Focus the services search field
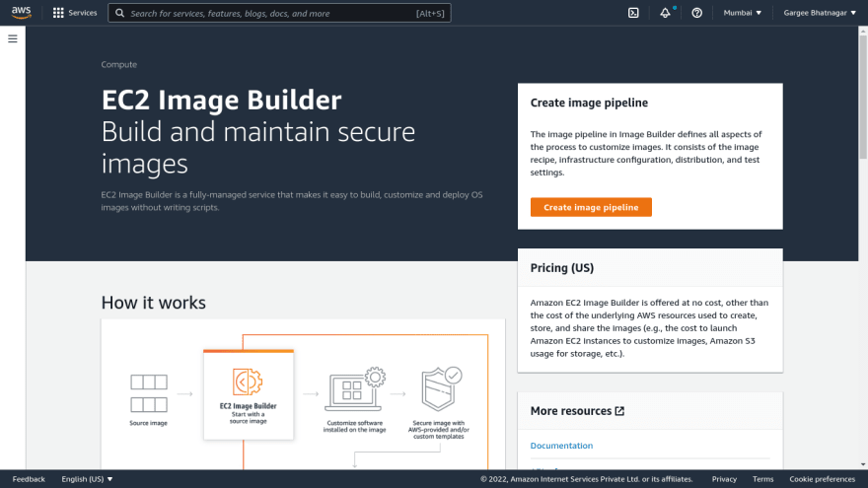The width and height of the screenshot is (868, 488). [x=279, y=13]
